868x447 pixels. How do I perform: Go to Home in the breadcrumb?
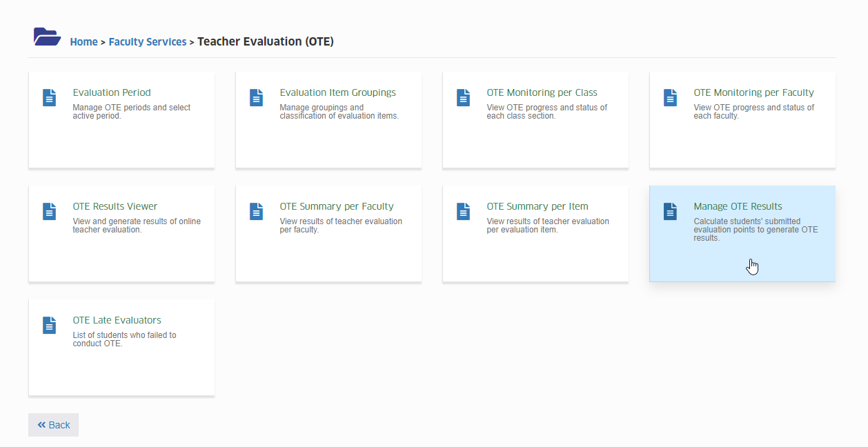tap(83, 42)
